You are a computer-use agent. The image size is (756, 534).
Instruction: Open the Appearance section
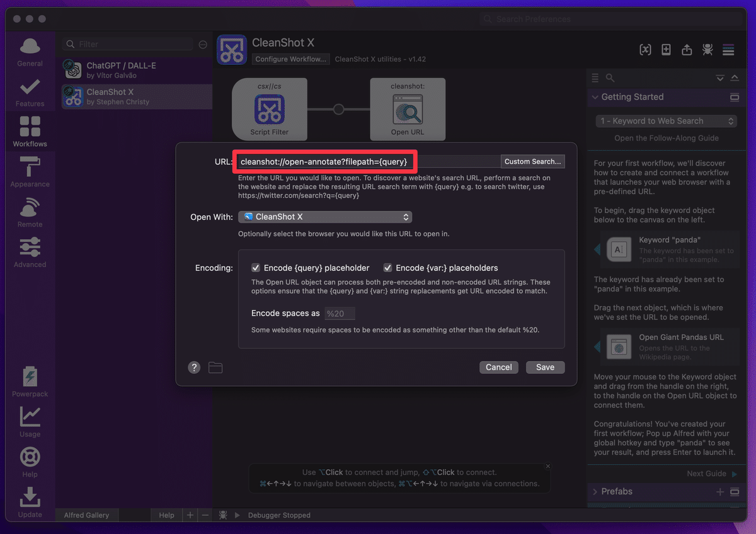30,172
